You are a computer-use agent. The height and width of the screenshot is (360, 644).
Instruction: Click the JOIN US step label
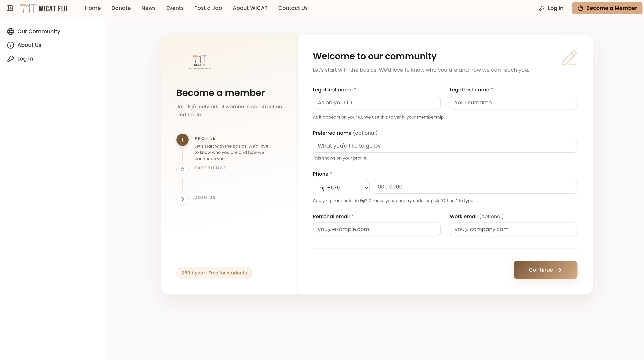click(205, 198)
